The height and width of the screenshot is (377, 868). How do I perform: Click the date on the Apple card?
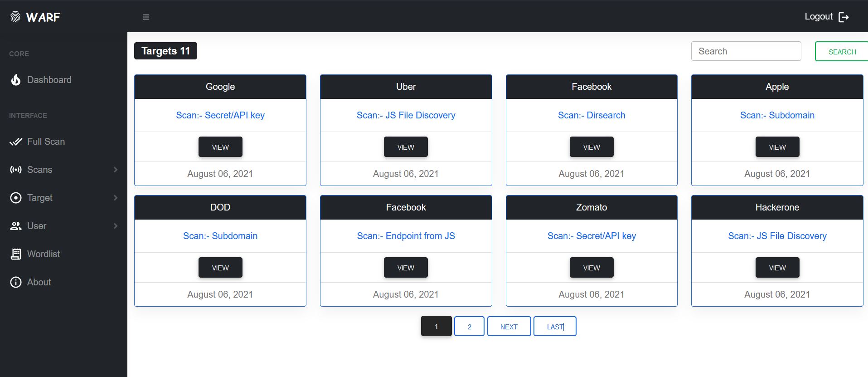coord(777,174)
